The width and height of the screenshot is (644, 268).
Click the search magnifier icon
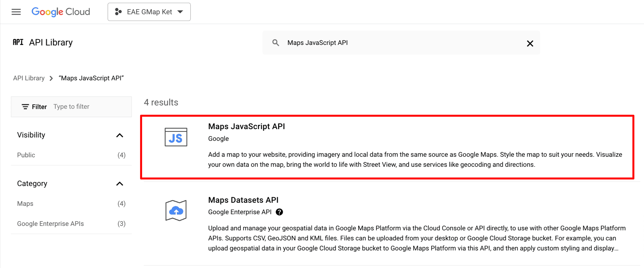[x=275, y=43]
